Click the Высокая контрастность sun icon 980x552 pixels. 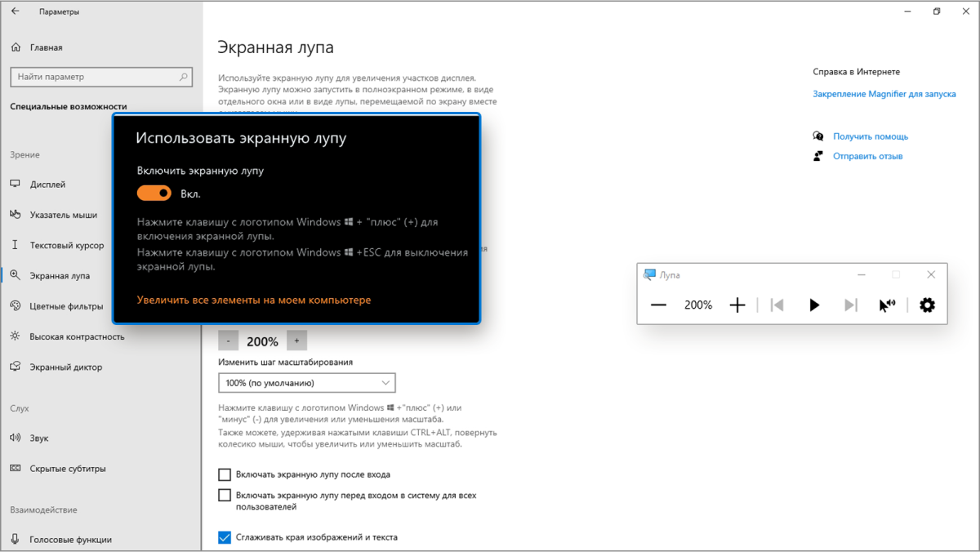15,336
